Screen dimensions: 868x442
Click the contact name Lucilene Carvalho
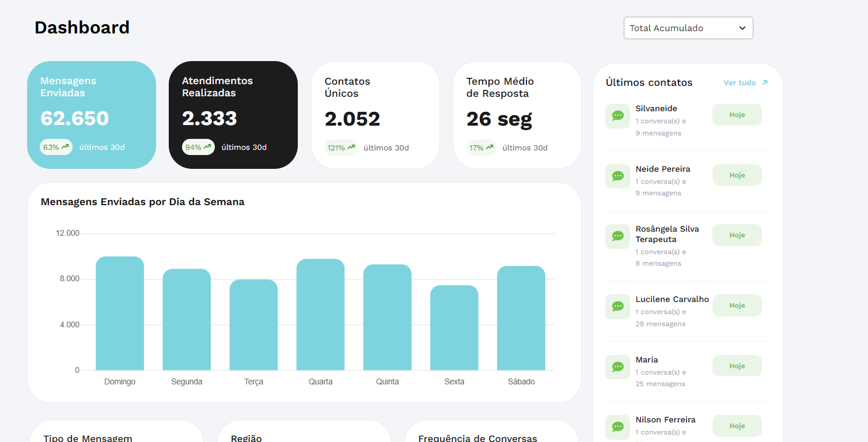672,299
